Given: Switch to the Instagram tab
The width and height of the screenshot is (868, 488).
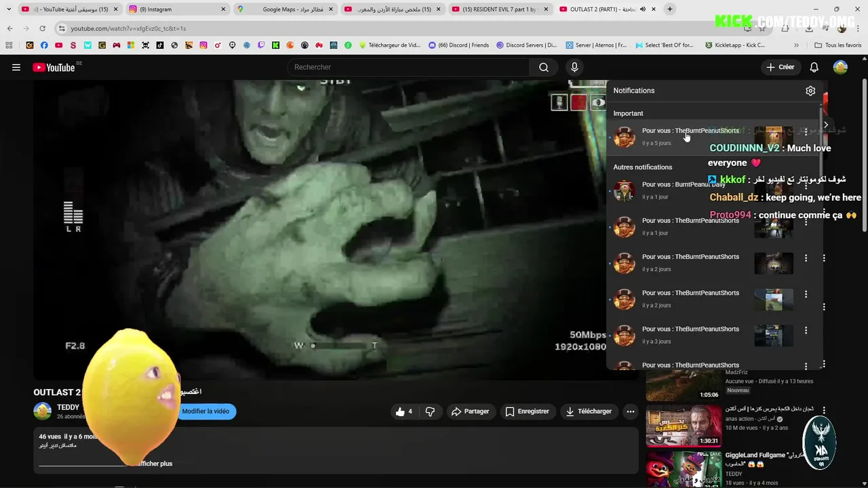Looking at the screenshot, I should tap(176, 9).
